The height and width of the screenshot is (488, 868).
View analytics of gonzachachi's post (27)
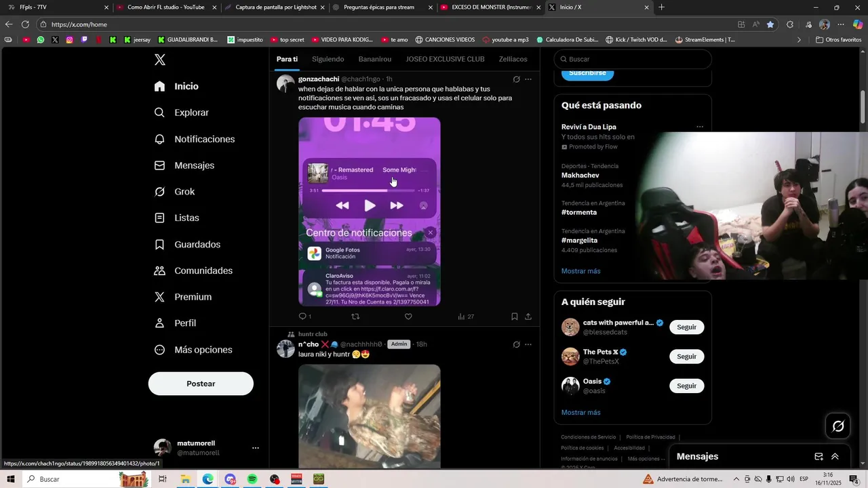(466, 317)
